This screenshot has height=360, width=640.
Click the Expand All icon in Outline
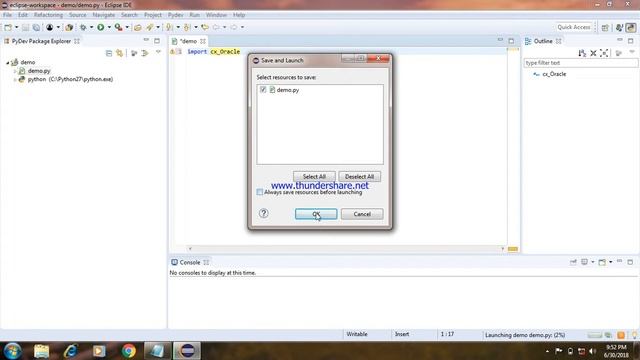(604, 53)
